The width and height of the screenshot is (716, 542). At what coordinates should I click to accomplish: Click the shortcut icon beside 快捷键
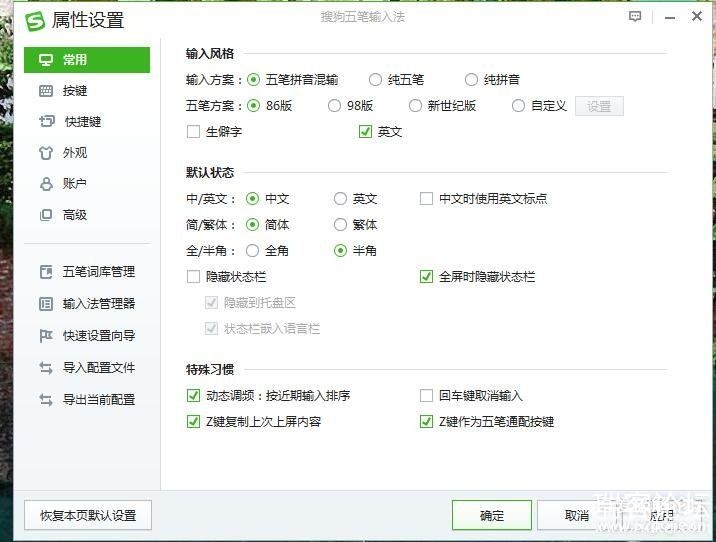[x=47, y=121]
